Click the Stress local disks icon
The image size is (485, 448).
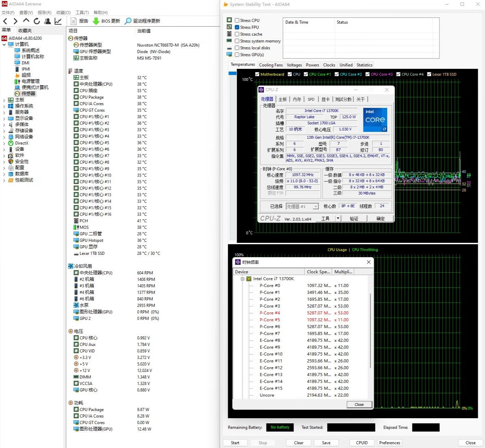coord(229,48)
